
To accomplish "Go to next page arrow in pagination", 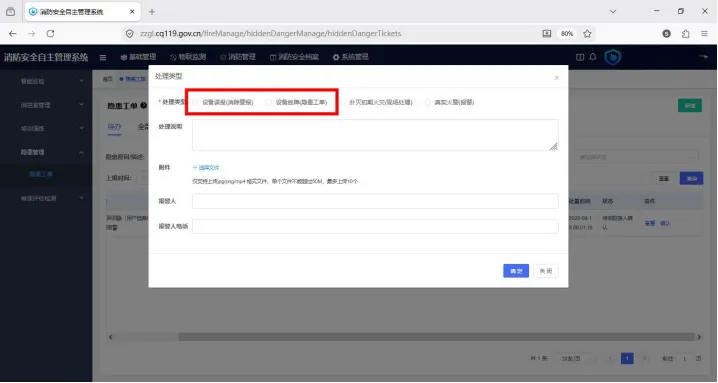I will [644, 358].
